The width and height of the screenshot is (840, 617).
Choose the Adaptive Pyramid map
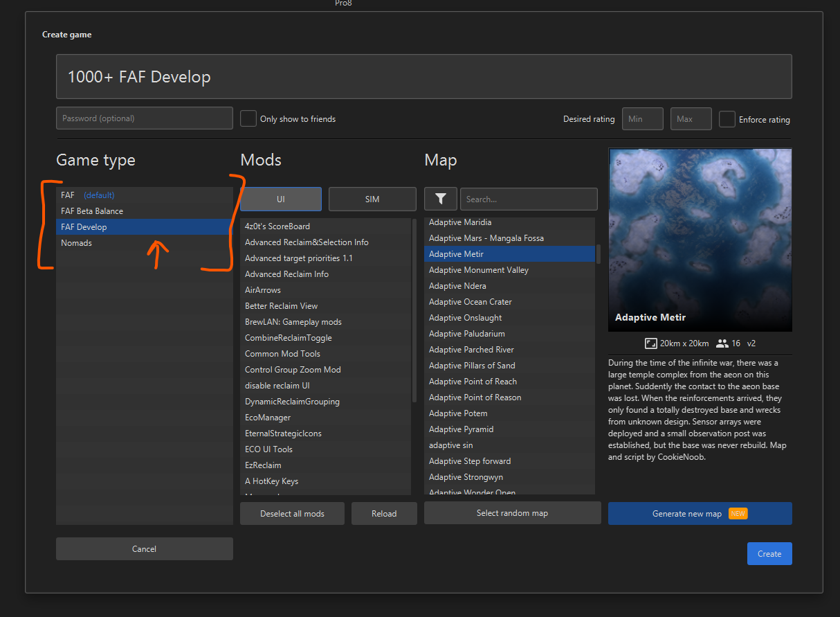(510, 429)
